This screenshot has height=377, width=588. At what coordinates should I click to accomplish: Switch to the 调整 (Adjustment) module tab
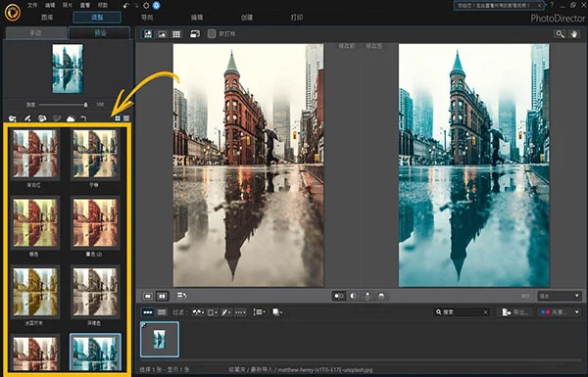pyautogui.click(x=97, y=18)
